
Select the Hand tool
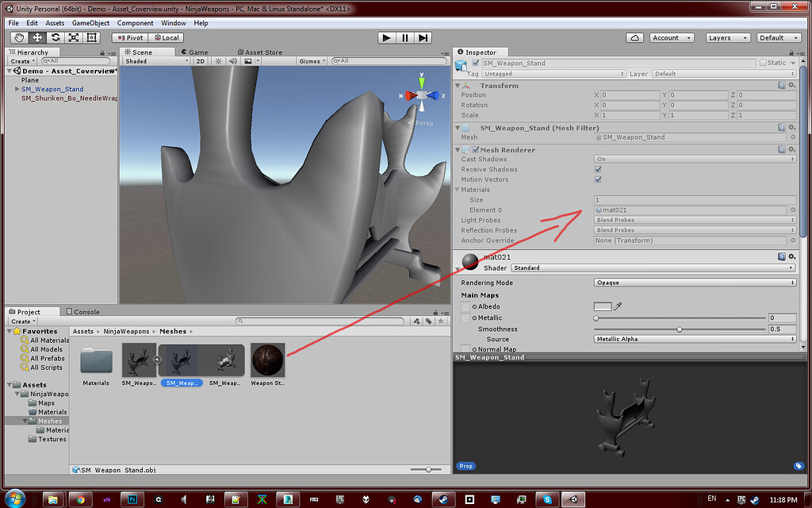[x=18, y=37]
